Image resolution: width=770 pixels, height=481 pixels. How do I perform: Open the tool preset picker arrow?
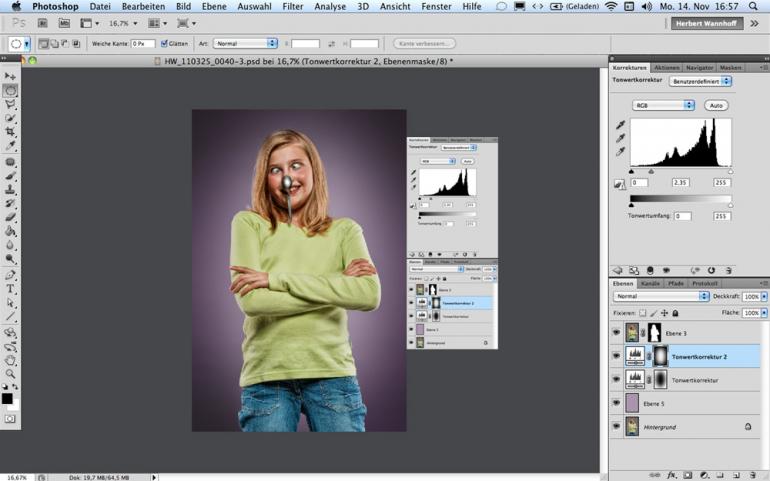[x=27, y=44]
